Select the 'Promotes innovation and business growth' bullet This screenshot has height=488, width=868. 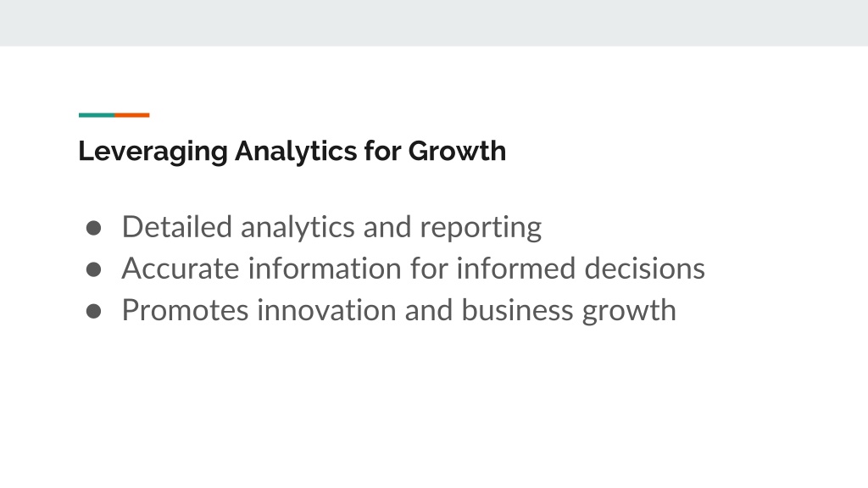click(x=398, y=310)
